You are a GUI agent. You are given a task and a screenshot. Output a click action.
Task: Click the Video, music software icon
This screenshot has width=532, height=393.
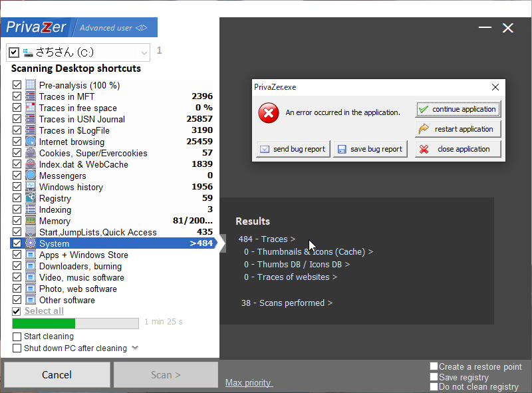point(31,277)
